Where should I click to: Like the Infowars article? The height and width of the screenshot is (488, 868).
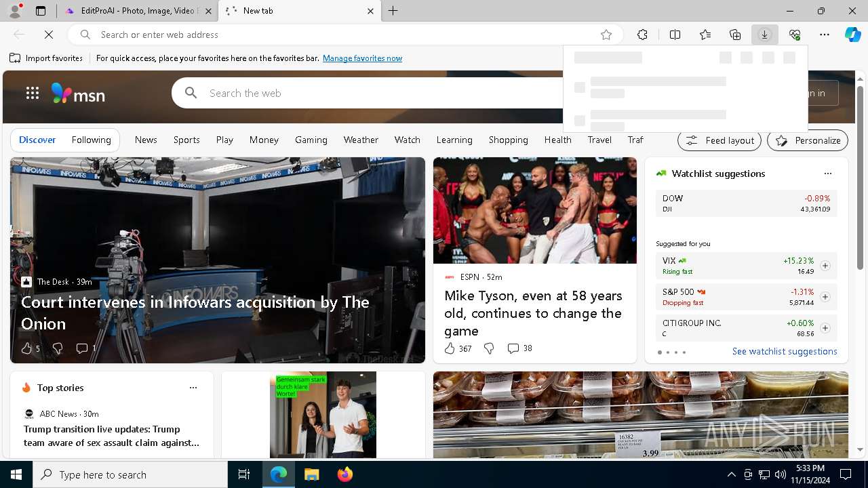[x=27, y=348]
